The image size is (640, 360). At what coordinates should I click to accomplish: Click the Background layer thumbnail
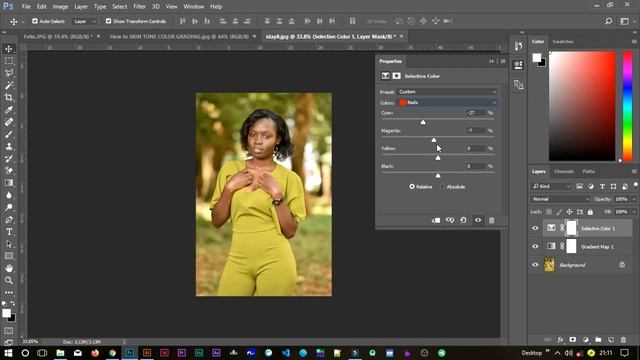click(549, 265)
